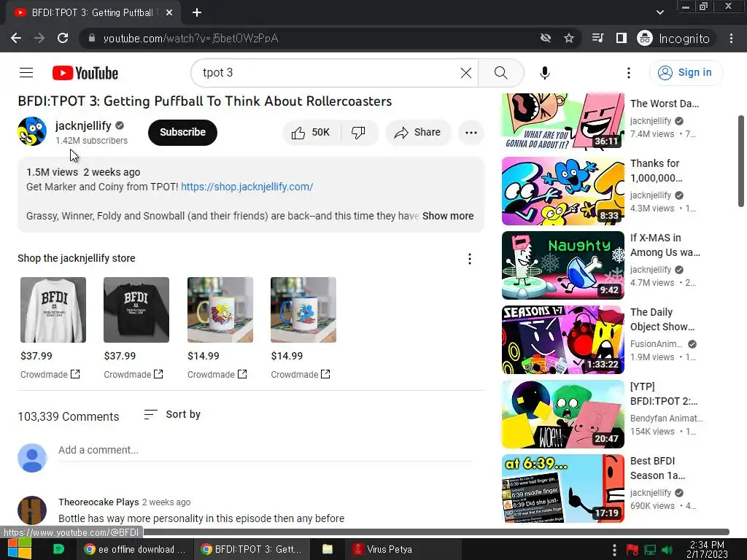747x560 pixels.
Task: Share the video
Action: [418, 133]
